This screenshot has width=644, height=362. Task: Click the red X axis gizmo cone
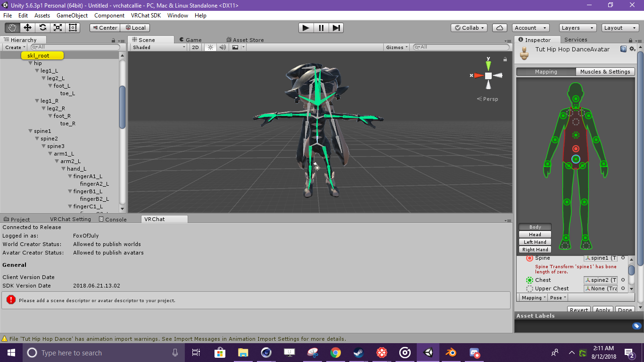(479, 75)
